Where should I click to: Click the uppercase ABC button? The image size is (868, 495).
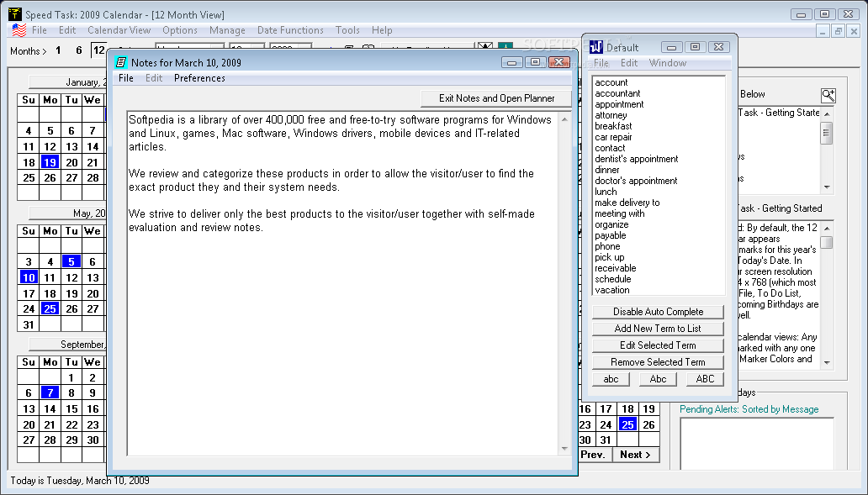[705, 379]
